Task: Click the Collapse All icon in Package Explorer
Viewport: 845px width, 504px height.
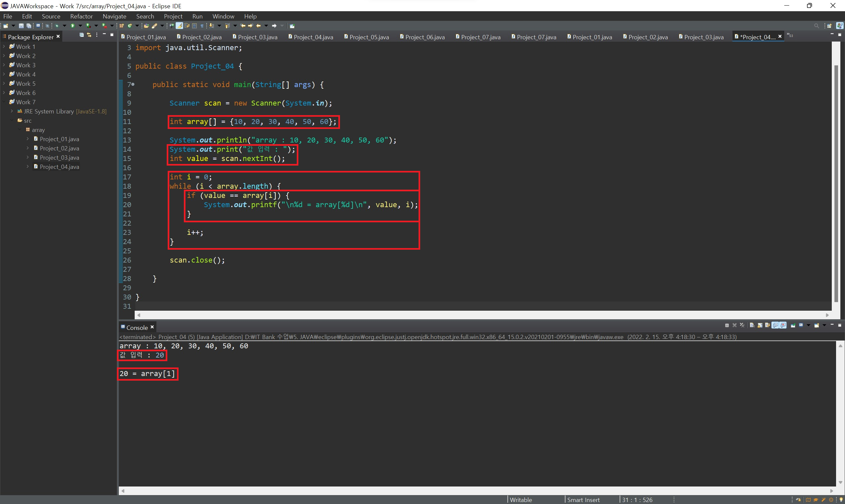Action: click(x=82, y=35)
